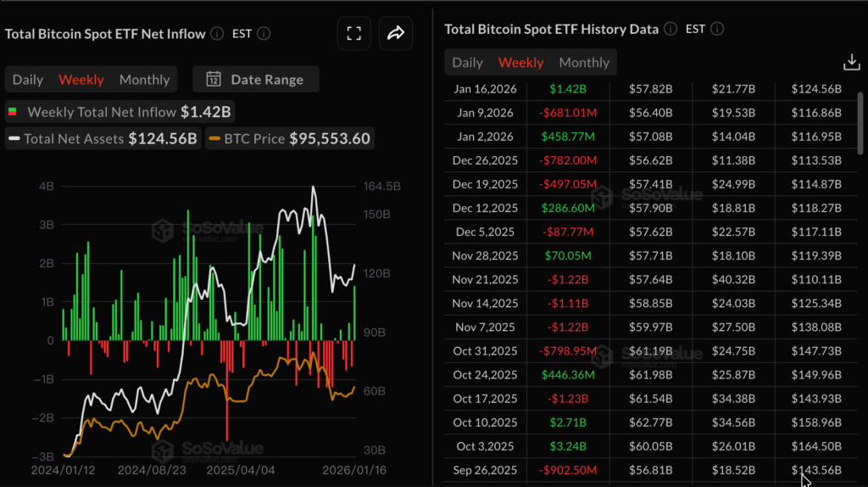Screen dimensions: 868x487
Task: Click the share arrow icon
Action: coord(395,34)
